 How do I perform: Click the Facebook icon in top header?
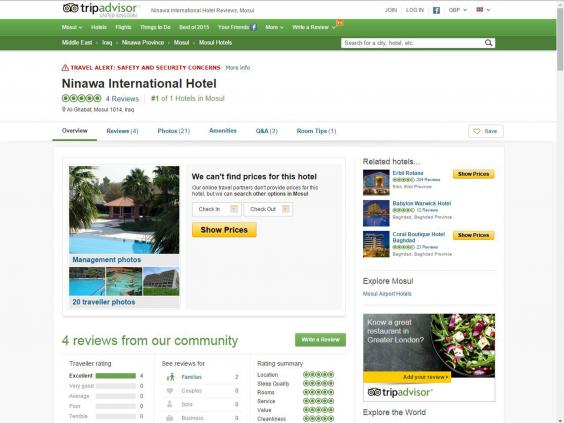click(436, 10)
